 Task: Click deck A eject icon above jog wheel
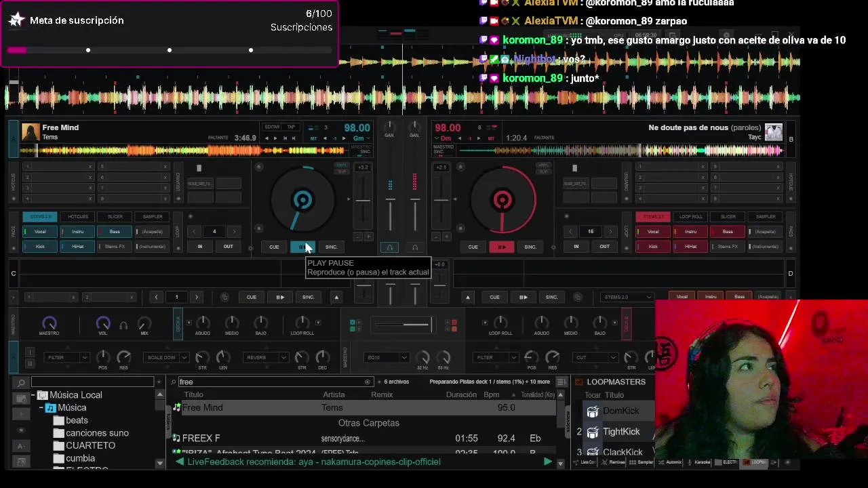pos(258,167)
